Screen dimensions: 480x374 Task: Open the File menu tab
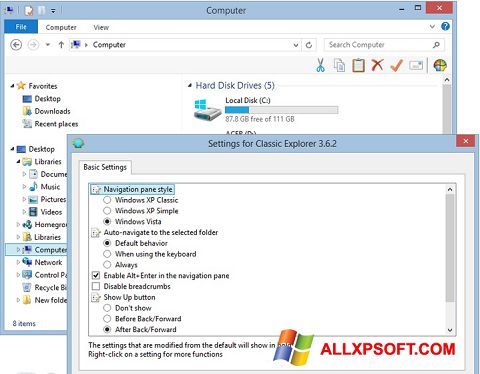(x=21, y=27)
